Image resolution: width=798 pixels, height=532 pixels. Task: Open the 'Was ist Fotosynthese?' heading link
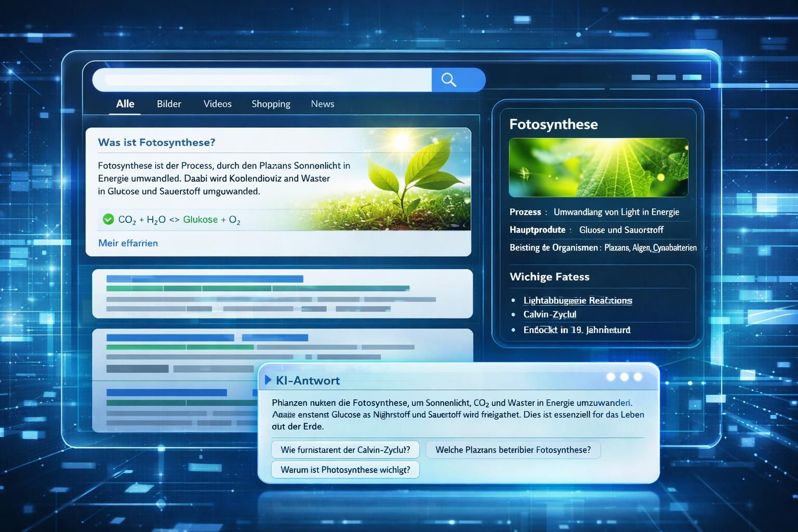(156, 142)
